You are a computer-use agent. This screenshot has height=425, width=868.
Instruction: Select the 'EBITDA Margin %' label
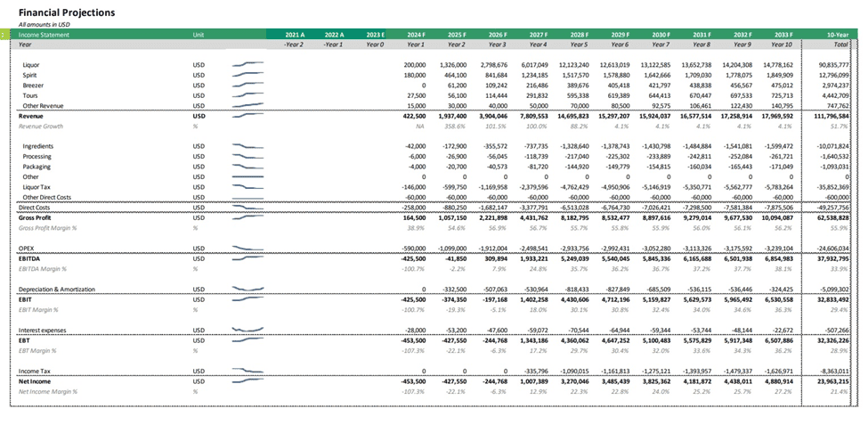point(42,269)
